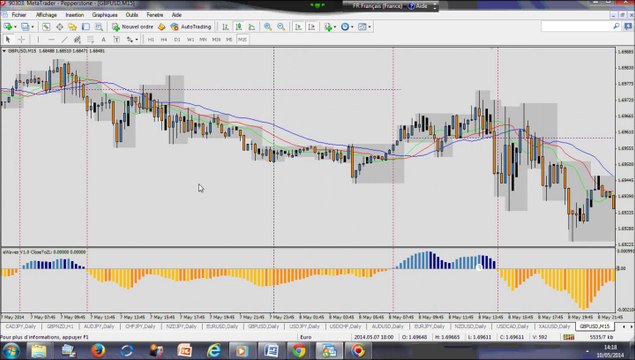Click the search magnifier icon
Screen dimensions: 635x360
click(x=616, y=26)
